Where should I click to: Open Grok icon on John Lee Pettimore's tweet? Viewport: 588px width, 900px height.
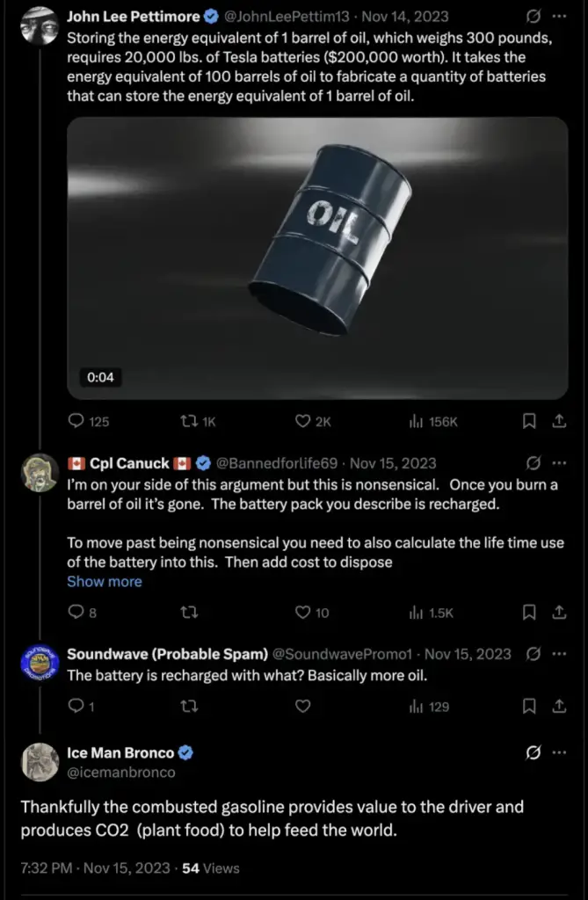click(534, 17)
